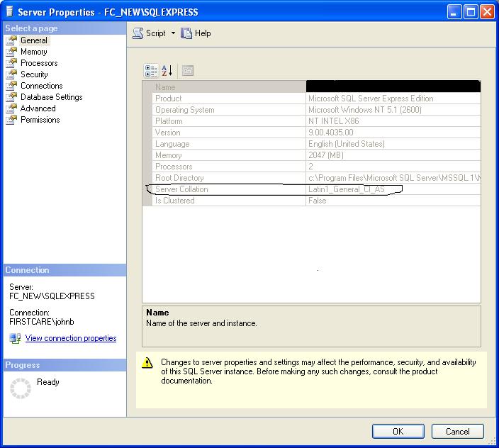Viewport: 499px width, 448px height.
Task: Click the yellow warning triangle icon
Action: pyautogui.click(x=147, y=363)
